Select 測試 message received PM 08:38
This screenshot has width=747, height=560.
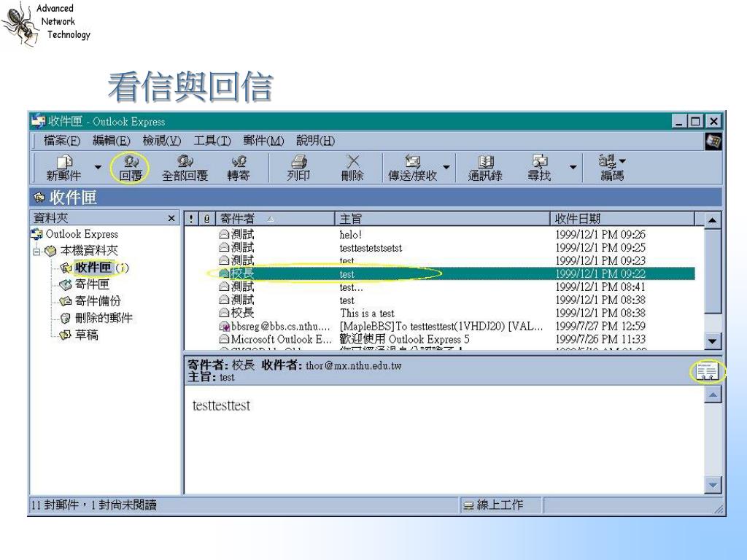439,300
